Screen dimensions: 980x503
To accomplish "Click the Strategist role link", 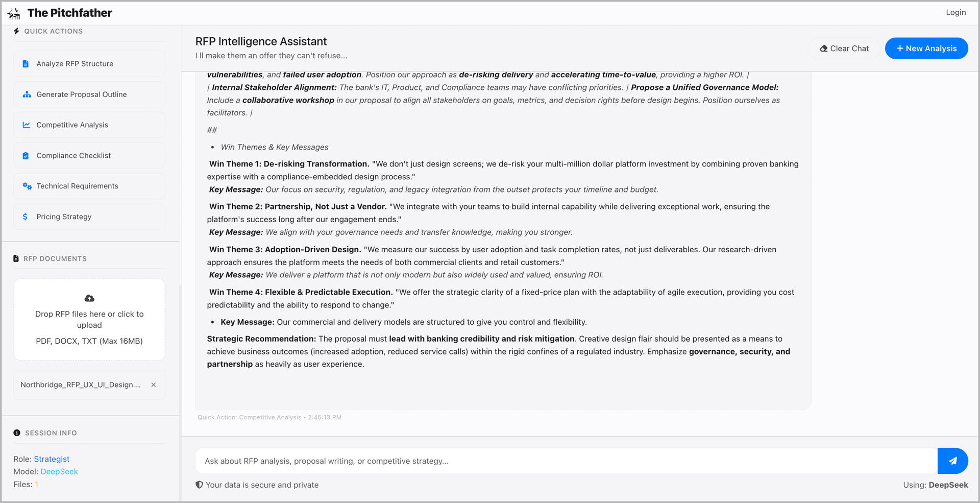I will pyautogui.click(x=52, y=459).
